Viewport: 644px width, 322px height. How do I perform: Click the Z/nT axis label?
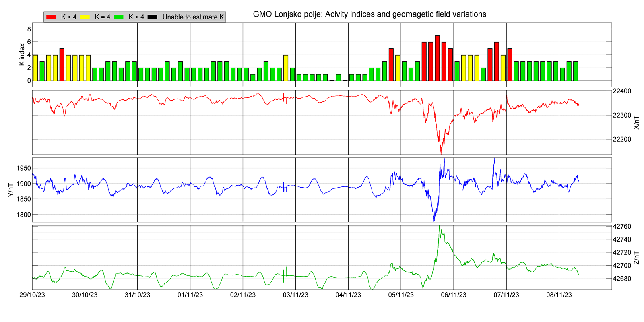(x=636, y=258)
